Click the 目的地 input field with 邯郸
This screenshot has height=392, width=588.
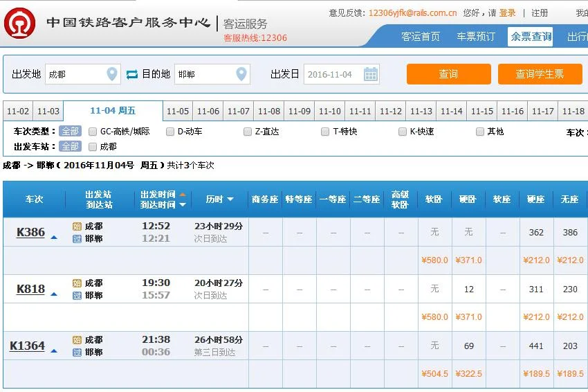[x=212, y=74]
